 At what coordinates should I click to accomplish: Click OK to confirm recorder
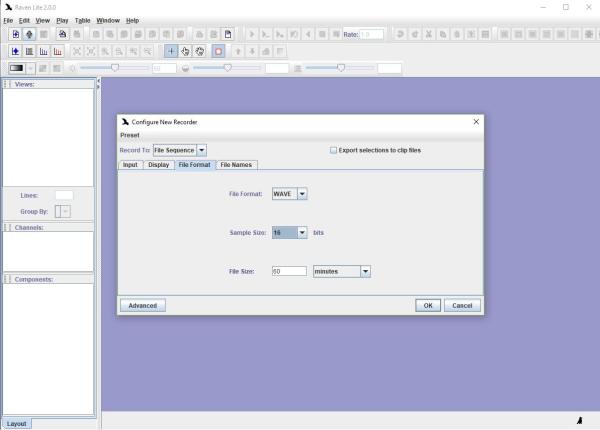pos(428,305)
